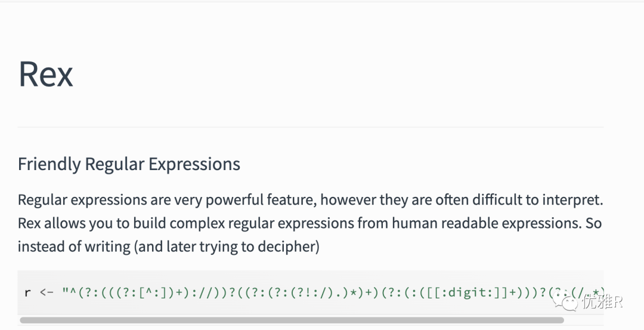Image resolution: width=644 pixels, height=330 pixels.
Task: Click the horizontal scrollbar under the code
Action: pos(291,320)
